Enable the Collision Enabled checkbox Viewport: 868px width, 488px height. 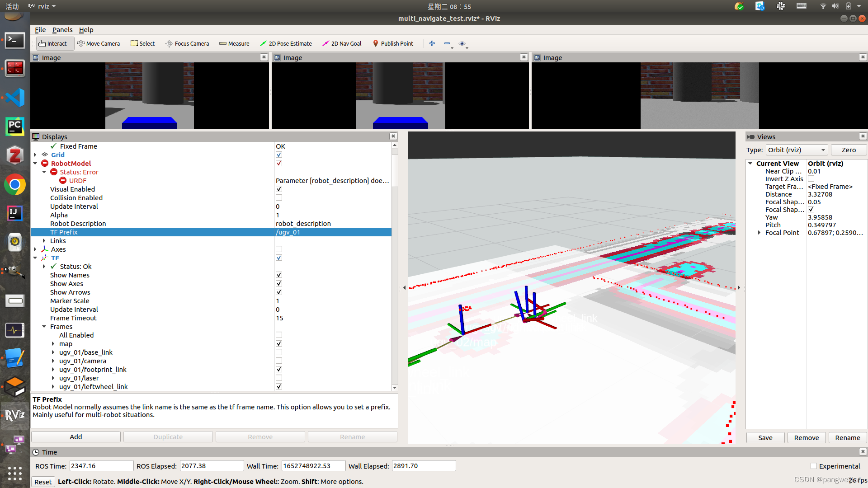(279, 198)
